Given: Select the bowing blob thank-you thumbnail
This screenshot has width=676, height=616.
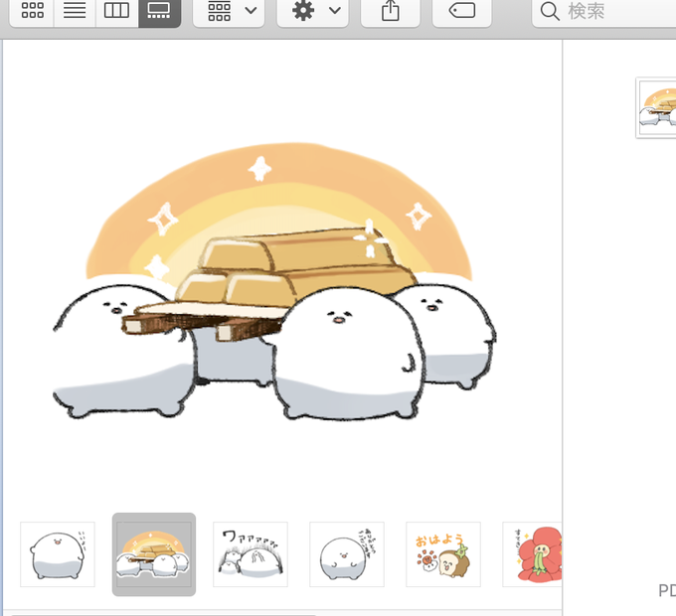Looking at the screenshot, I should [347, 554].
